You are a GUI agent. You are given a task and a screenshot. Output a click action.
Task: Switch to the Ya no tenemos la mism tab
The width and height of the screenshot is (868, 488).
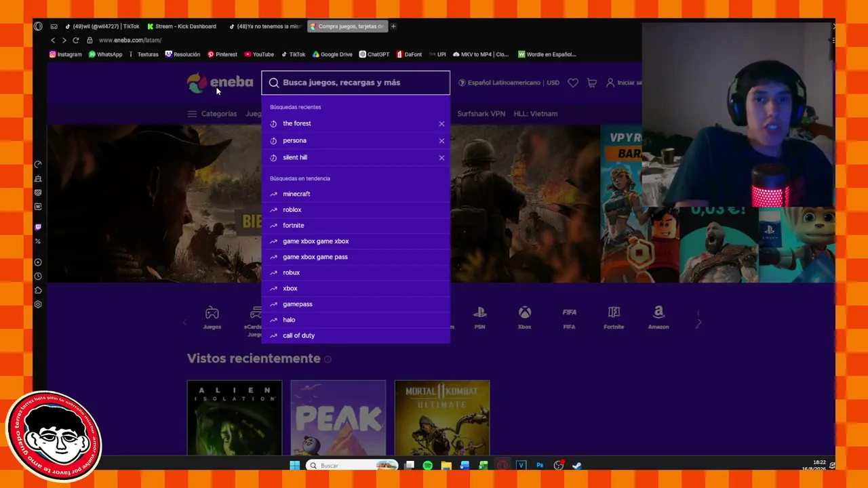[265, 26]
